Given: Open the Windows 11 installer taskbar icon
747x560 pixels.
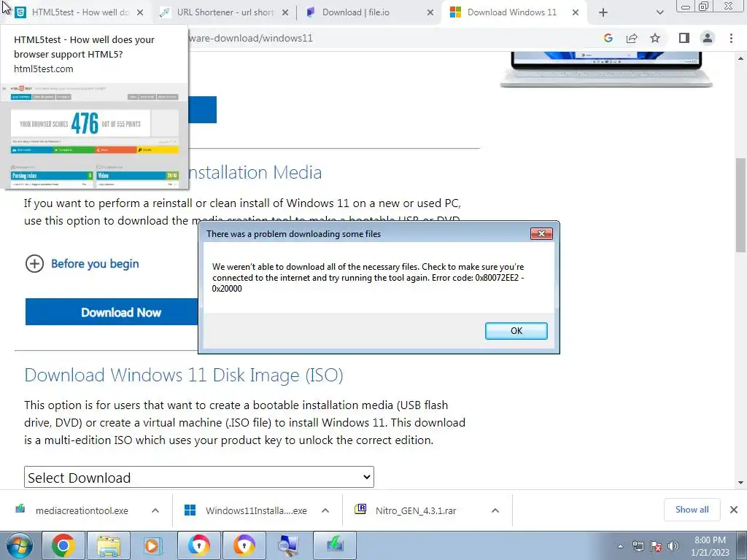Looking at the screenshot, I should pos(335,545).
